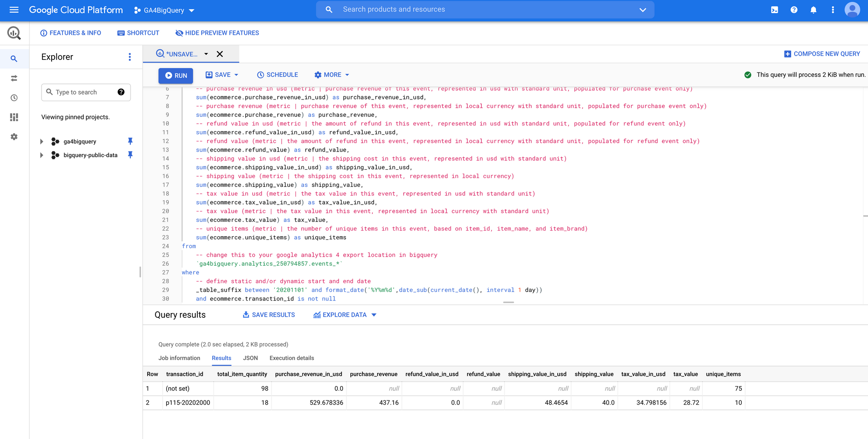
Task: Close the unsaved query tab
Action: pos(220,54)
